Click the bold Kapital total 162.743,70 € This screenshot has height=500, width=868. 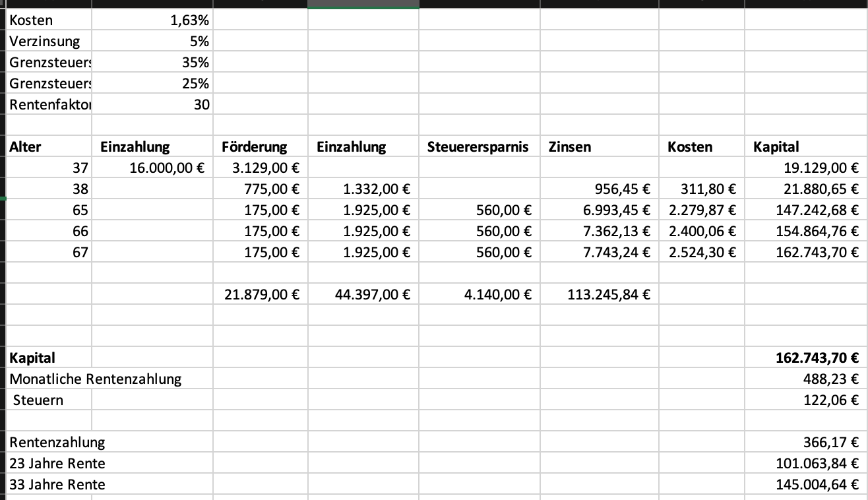806,358
